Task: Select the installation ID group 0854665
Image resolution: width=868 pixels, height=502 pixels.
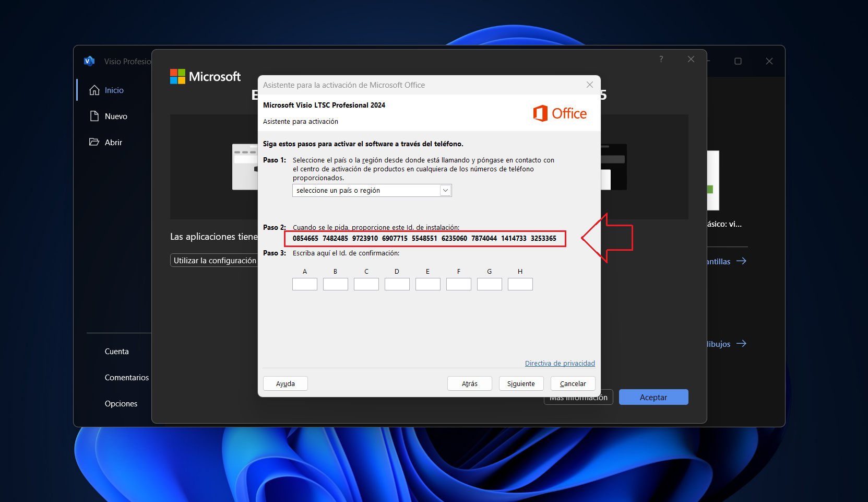Action: pos(305,238)
